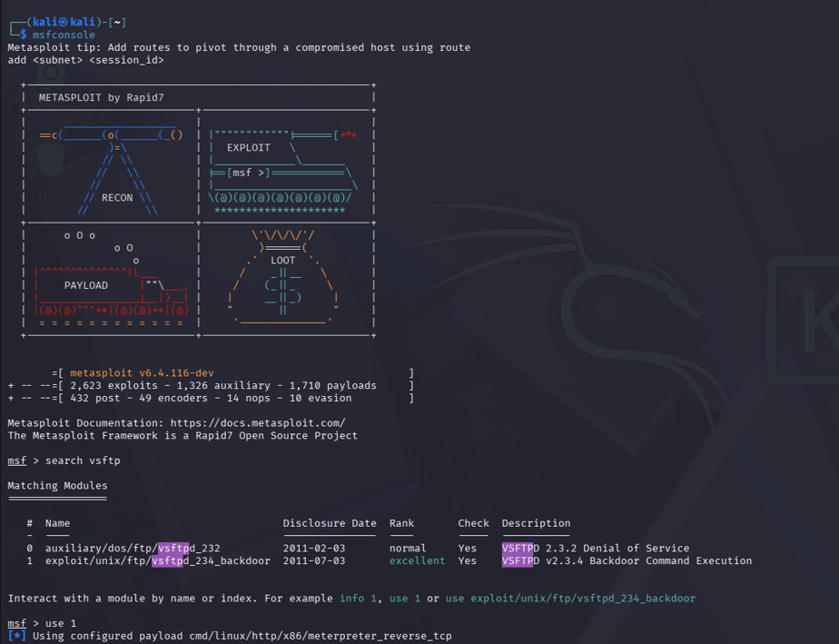Click 'VSFTPD v2.3.4 Backdoor Command Execution' description

pyautogui.click(x=627, y=560)
